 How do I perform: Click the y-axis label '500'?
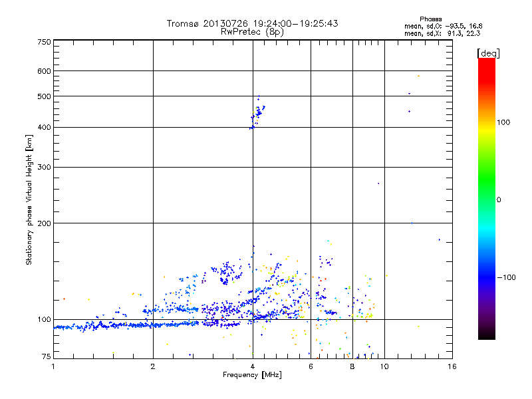pyautogui.click(x=44, y=96)
